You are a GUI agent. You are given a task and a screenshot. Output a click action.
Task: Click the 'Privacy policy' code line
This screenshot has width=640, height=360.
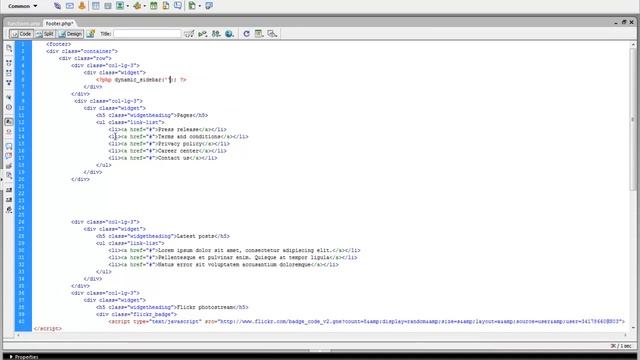click(169, 144)
